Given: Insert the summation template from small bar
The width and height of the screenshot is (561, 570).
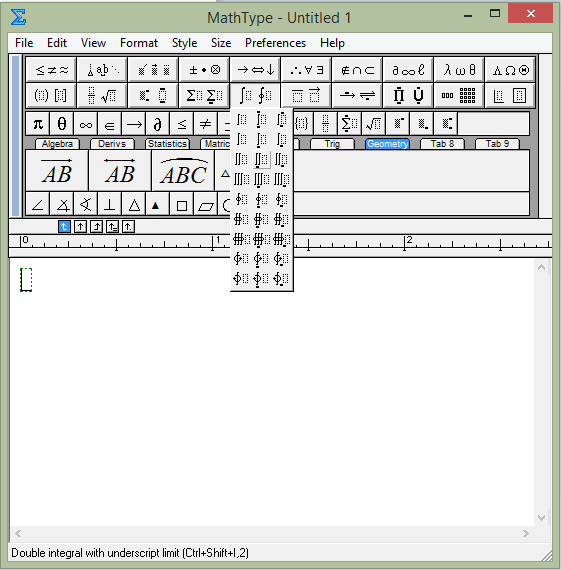Looking at the screenshot, I should pos(349,124).
